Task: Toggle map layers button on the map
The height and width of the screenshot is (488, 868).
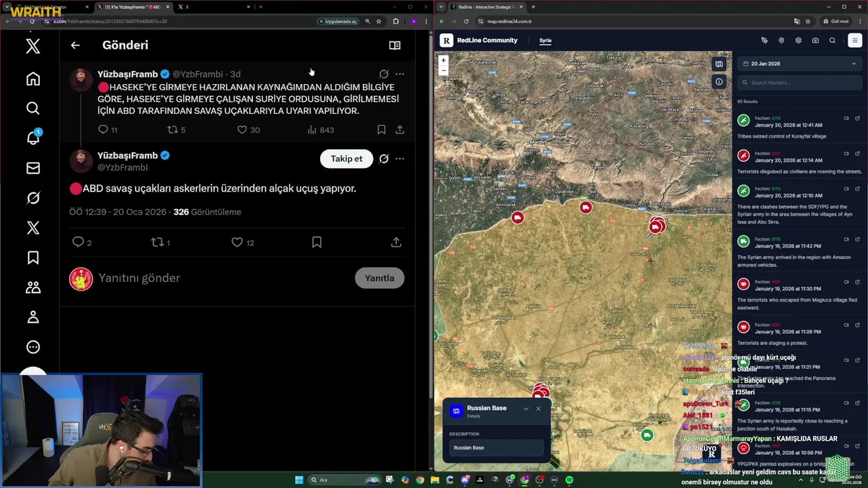Action: [x=719, y=64]
